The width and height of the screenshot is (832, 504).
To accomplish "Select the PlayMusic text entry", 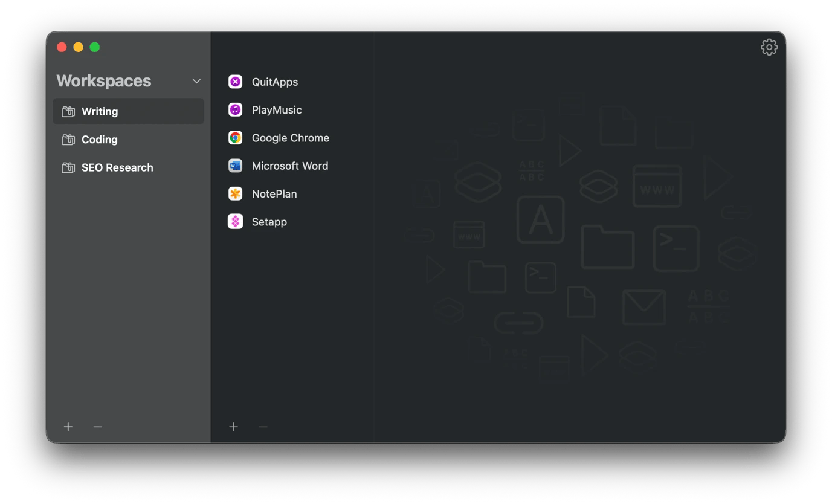I will point(277,110).
